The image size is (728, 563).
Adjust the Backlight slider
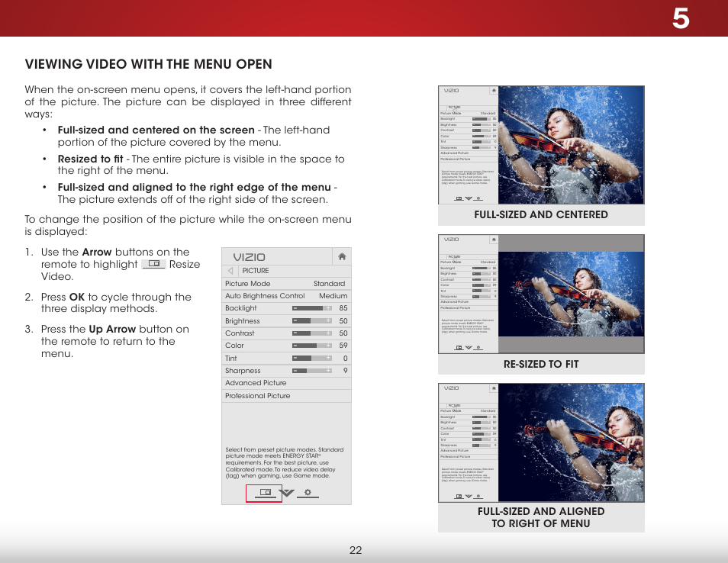tap(312, 308)
